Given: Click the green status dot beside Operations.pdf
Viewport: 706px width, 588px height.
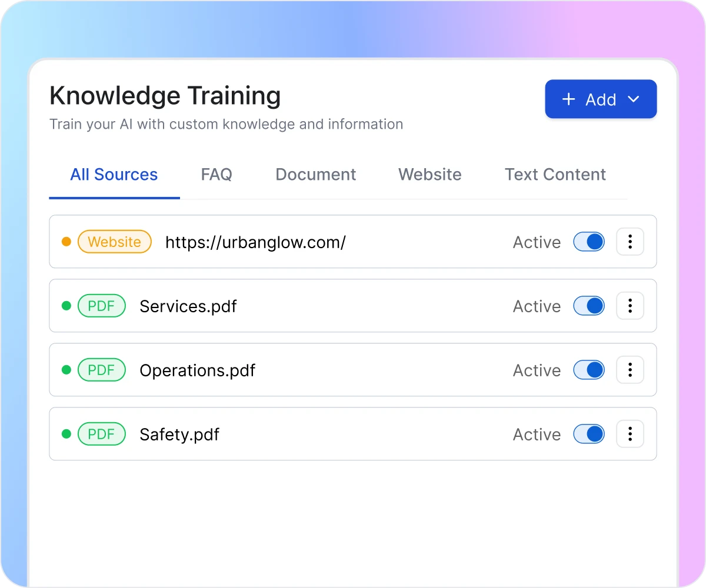Looking at the screenshot, I should point(66,370).
